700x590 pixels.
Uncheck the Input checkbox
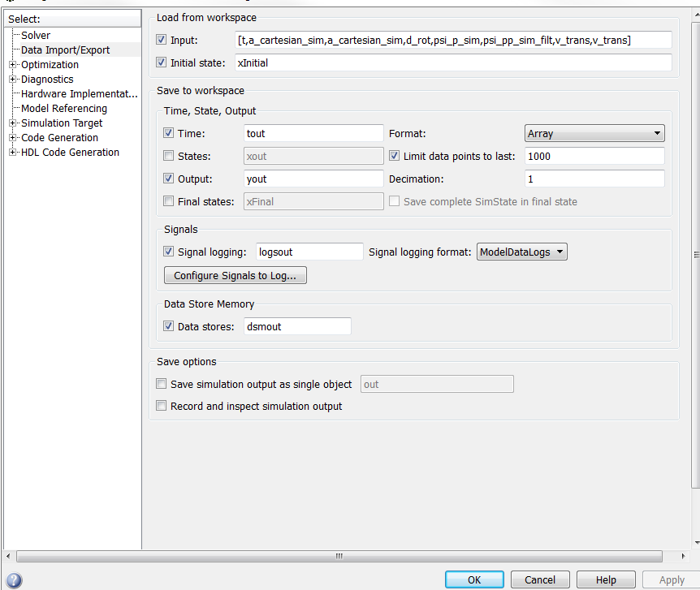161,40
